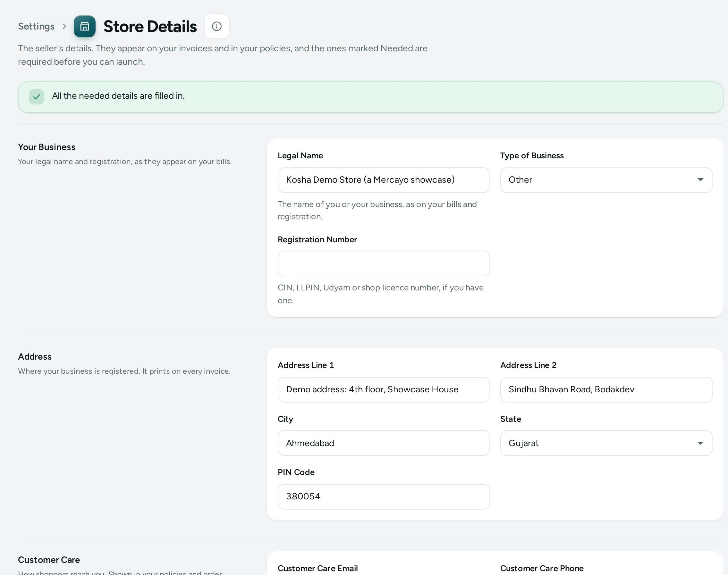Click the PIN Code field with 380054
Viewport: 728px width, 575px height.
pyautogui.click(x=383, y=497)
